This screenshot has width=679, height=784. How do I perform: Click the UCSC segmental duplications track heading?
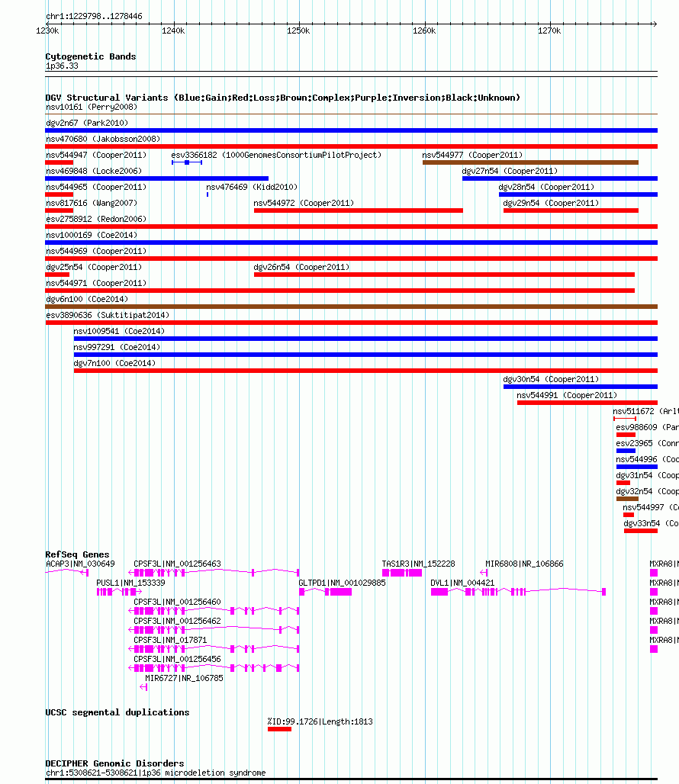117,712
